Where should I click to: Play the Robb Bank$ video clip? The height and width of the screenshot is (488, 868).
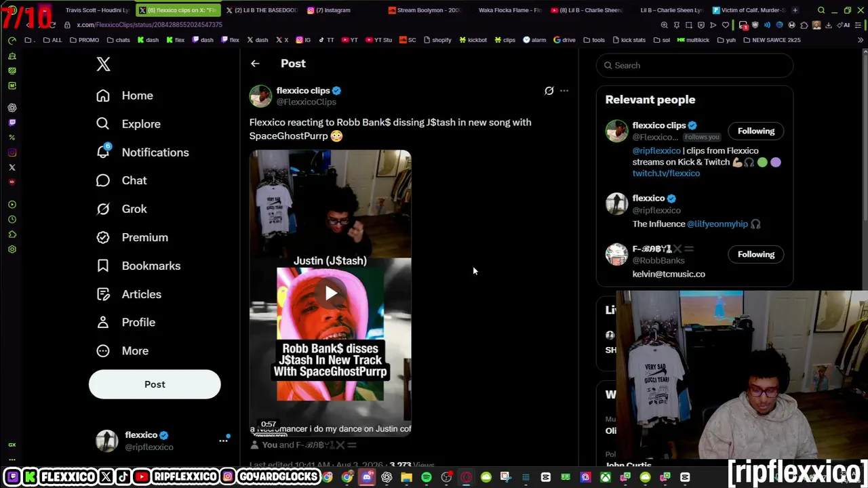coord(330,293)
